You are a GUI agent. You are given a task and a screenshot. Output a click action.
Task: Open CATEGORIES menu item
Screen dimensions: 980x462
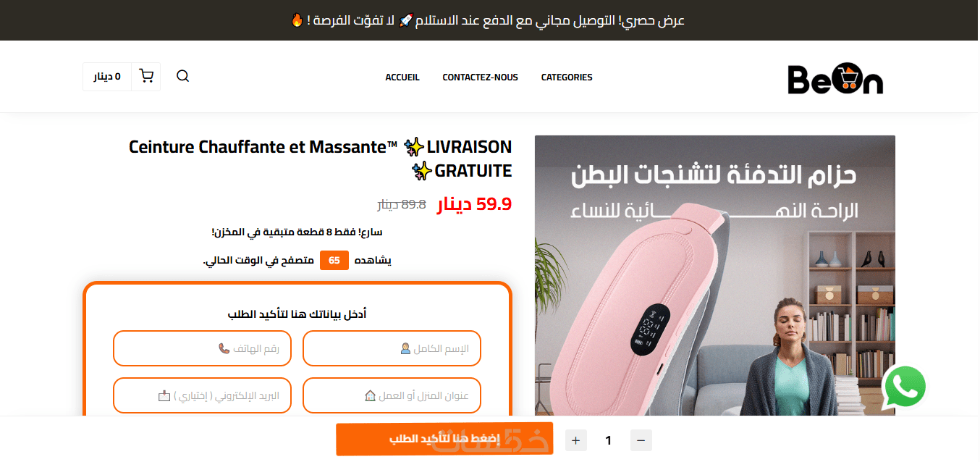pyautogui.click(x=567, y=77)
